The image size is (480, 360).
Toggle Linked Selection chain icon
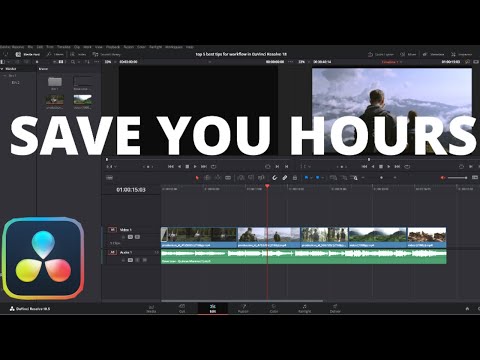tap(285, 178)
